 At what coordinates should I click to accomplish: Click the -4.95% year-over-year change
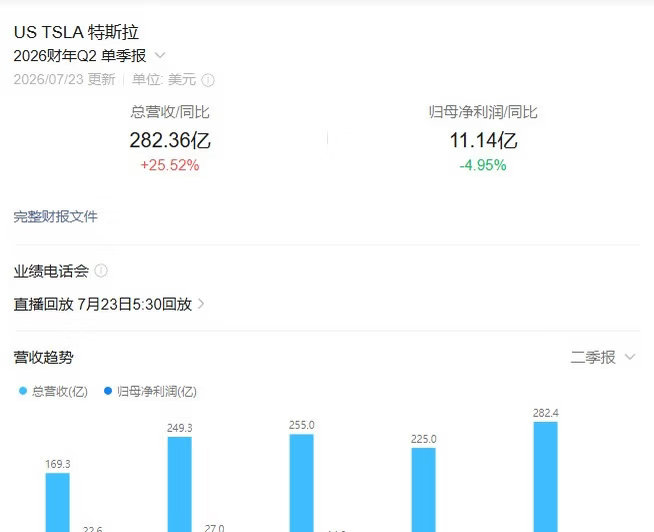point(483,165)
